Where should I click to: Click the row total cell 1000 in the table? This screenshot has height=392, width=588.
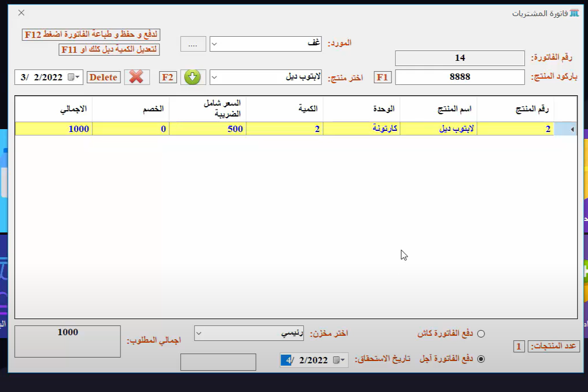[x=53, y=129]
